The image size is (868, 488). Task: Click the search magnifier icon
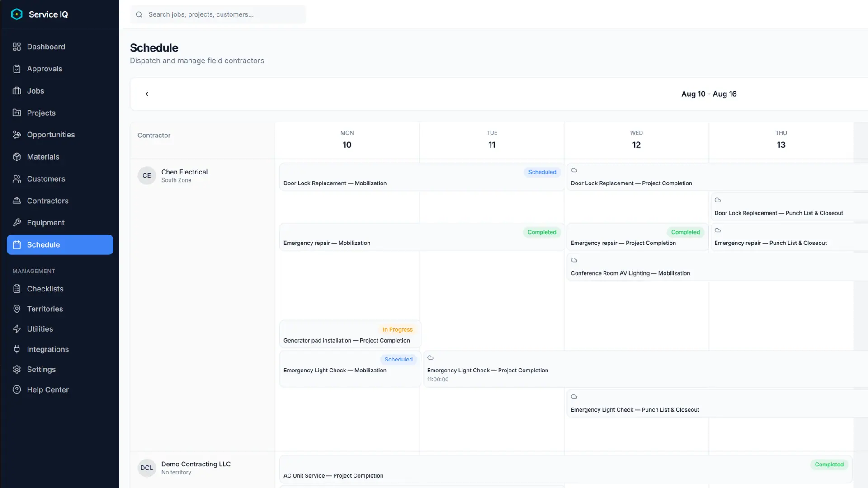click(x=139, y=14)
